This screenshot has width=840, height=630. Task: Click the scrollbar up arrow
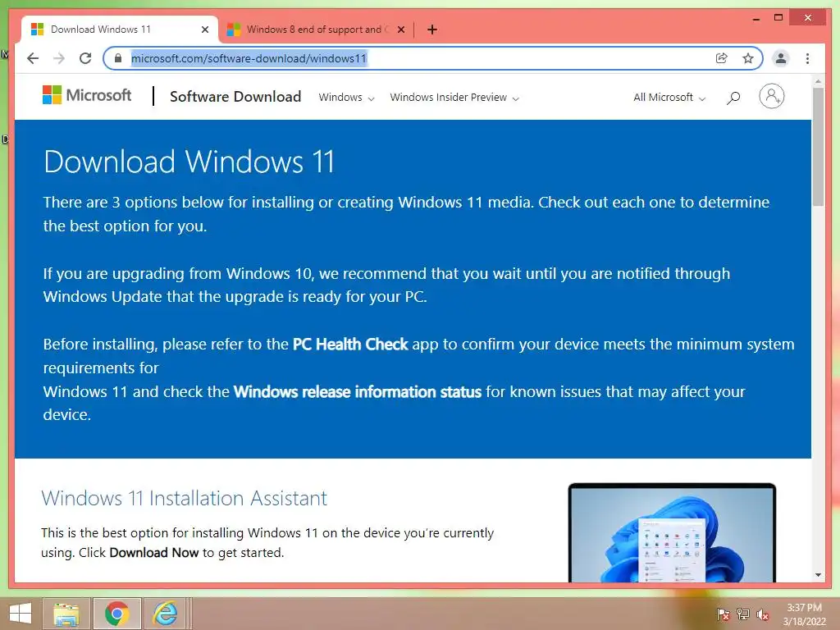pos(818,82)
